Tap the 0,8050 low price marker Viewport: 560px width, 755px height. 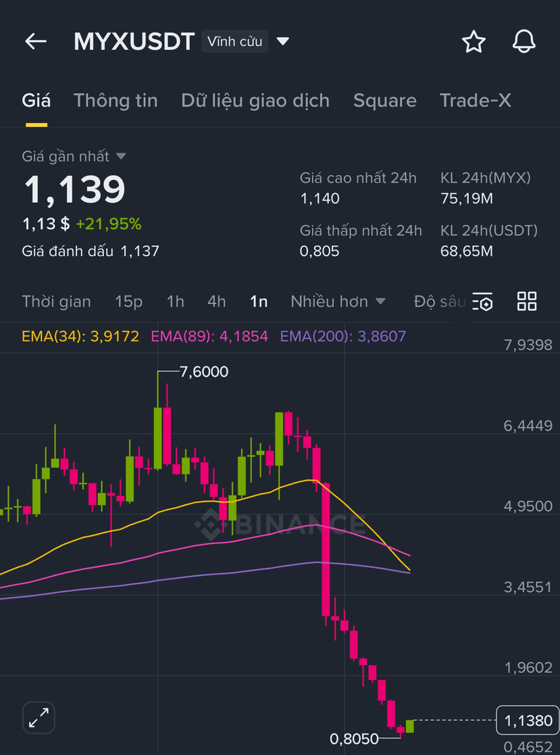[354, 739]
